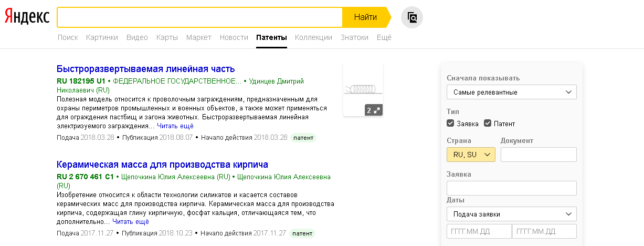Switch to the Новости tab

pos(234,38)
